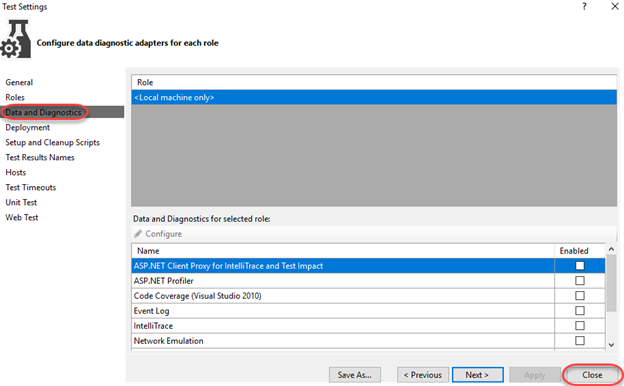Screen dimensions: 624x386
Task: Click the Apply button
Action: pos(534,375)
